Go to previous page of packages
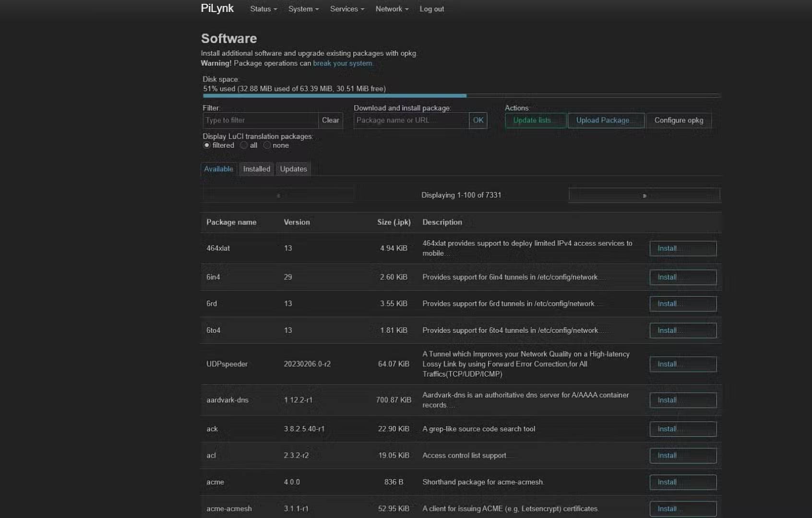Viewport: 812px width, 518px height. pos(278,195)
